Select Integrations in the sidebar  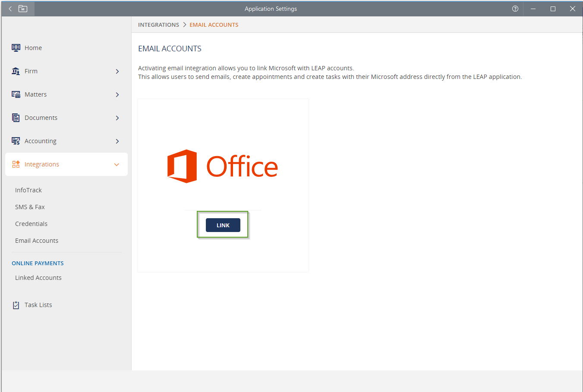pyautogui.click(x=42, y=164)
